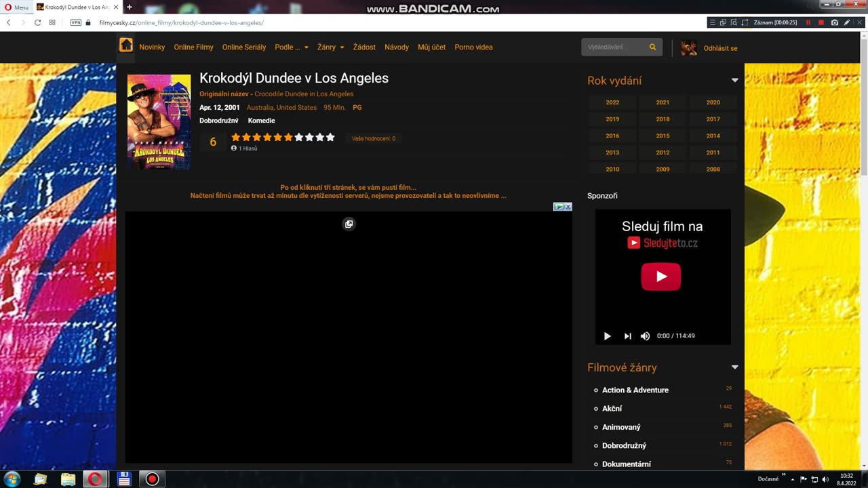Play the sponsor video using bottom play icon
The width and height of the screenshot is (868, 488).
[607, 336]
